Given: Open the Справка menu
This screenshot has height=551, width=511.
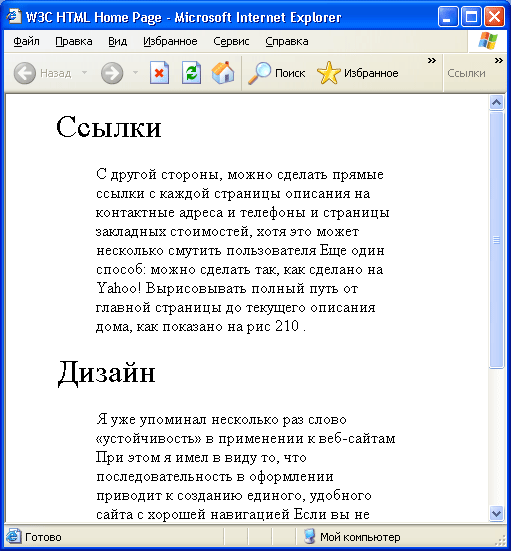Looking at the screenshot, I should point(287,41).
